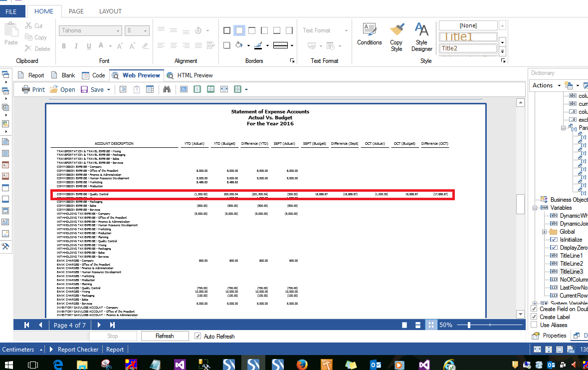Viewport: 588px width, 370px height.
Task: Go to the previous page
Action: coord(40,325)
